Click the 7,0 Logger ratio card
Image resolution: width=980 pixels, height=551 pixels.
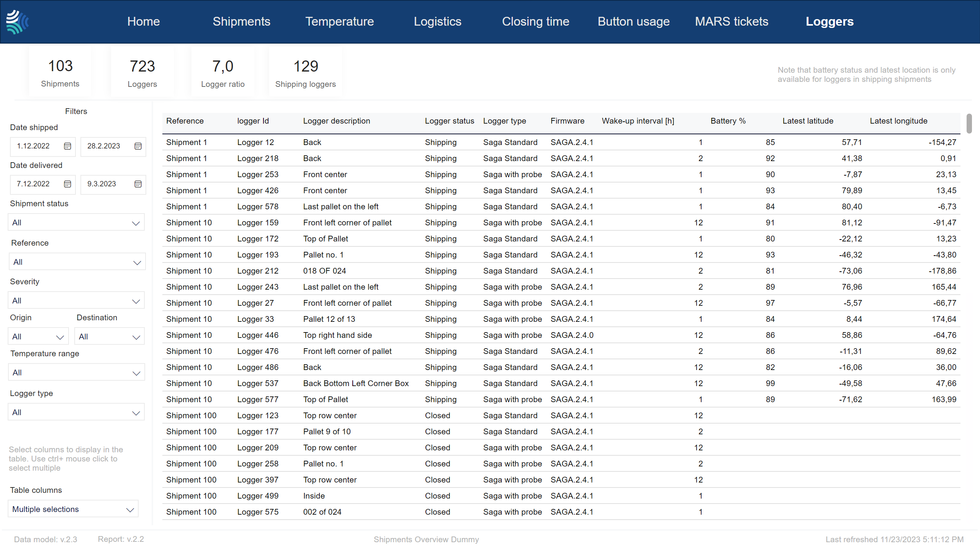(x=223, y=73)
